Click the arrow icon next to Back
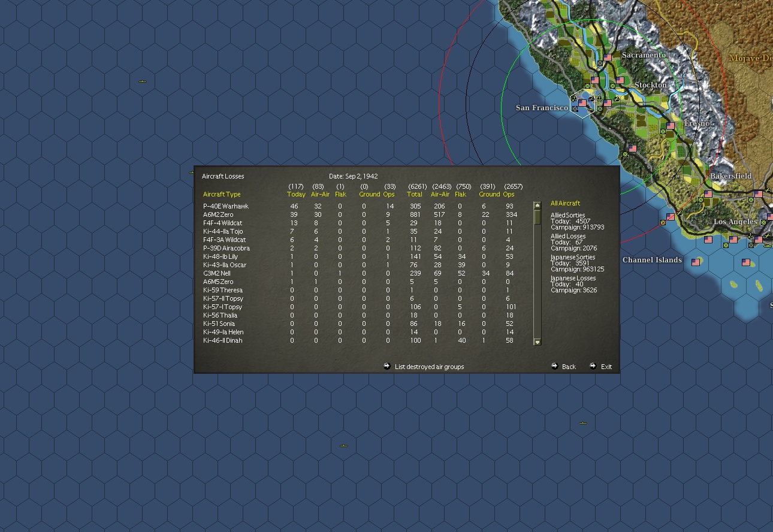Image resolution: width=773 pixels, height=532 pixels. [555, 366]
